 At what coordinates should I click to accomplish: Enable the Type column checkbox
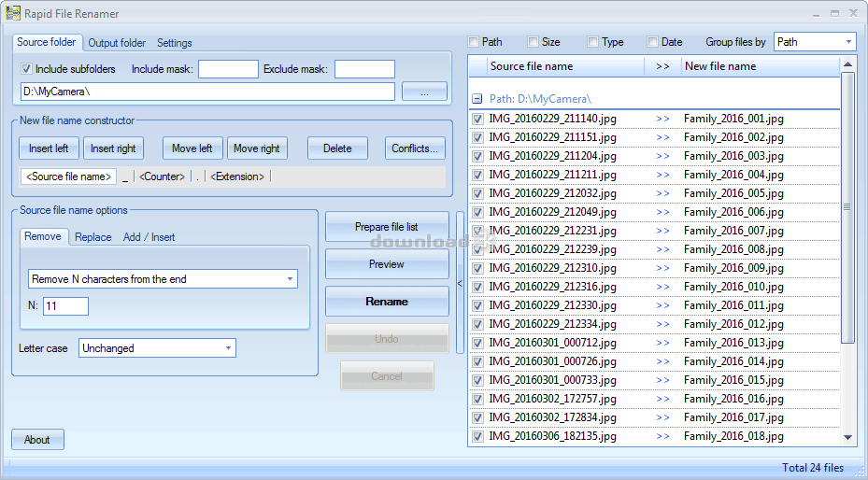pos(592,42)
